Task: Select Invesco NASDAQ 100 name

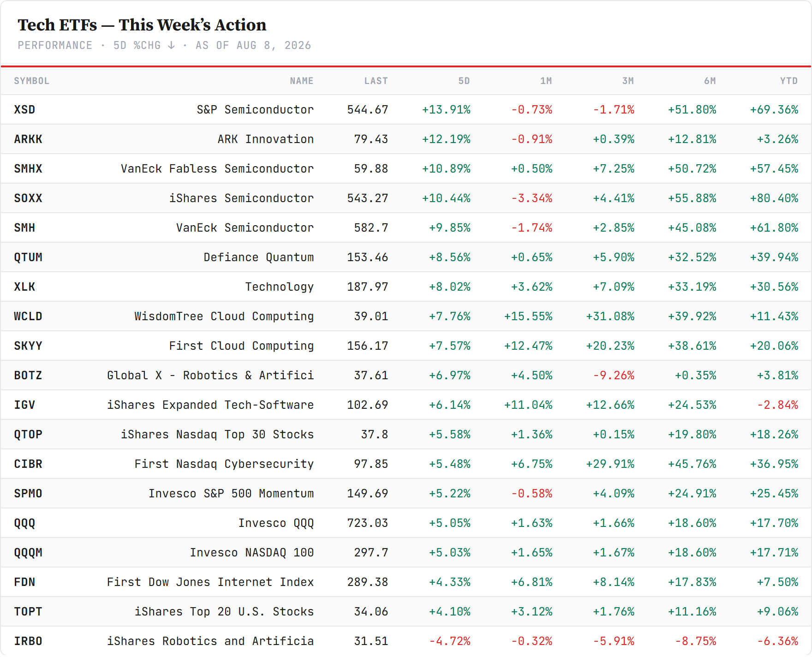Action: pos(252,553)
